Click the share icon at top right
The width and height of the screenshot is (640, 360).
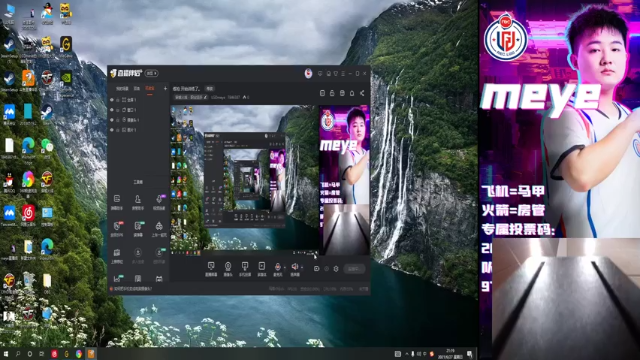[x=362, y=93]
